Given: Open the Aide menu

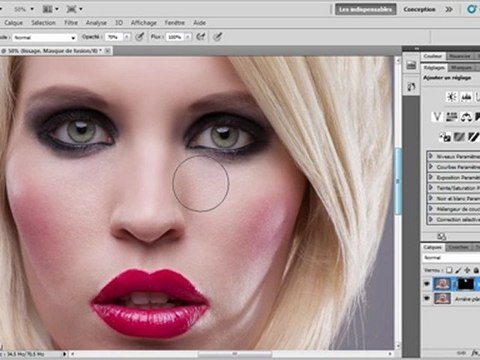Looking at the screenshot, I should pyautogui.click(x=199, y=23).
